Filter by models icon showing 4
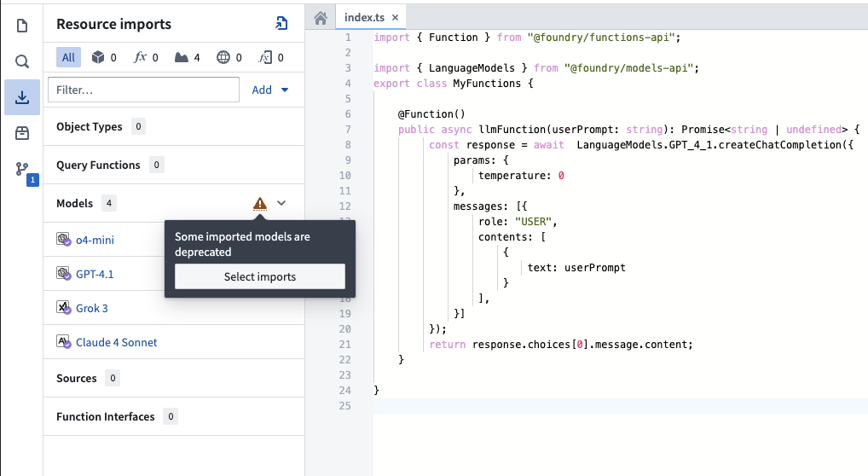This screenshot has width=868, height=476. (187, 57)
